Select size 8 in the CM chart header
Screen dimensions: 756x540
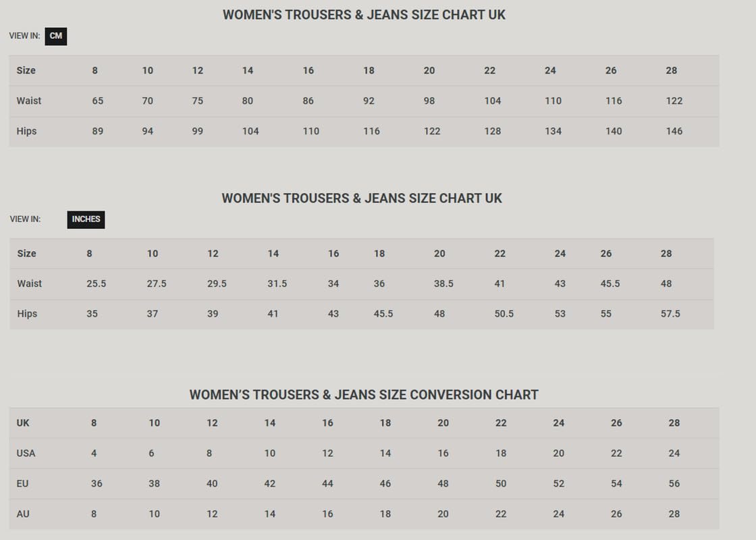coord(94,70)
